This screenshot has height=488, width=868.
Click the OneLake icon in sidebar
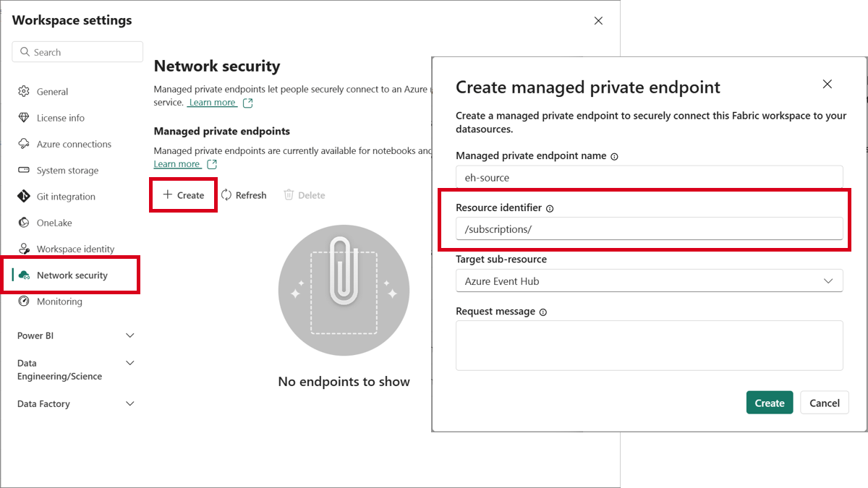coord(24,223)
